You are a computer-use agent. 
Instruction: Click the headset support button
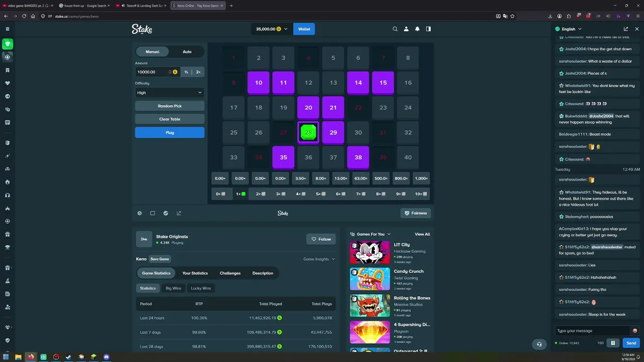point(539,344)
